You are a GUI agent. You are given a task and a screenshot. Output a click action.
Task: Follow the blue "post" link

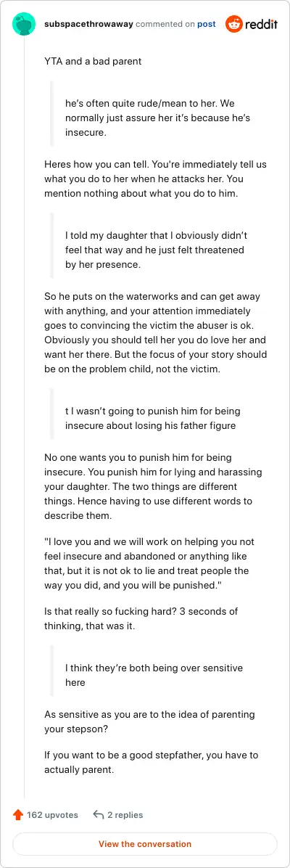pos(207,25)
